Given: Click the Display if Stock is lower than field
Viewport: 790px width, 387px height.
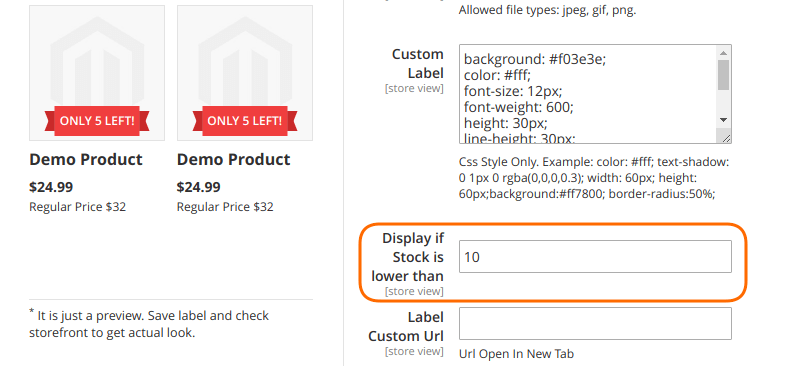Looking at the screenshot, I should [595, 256].
